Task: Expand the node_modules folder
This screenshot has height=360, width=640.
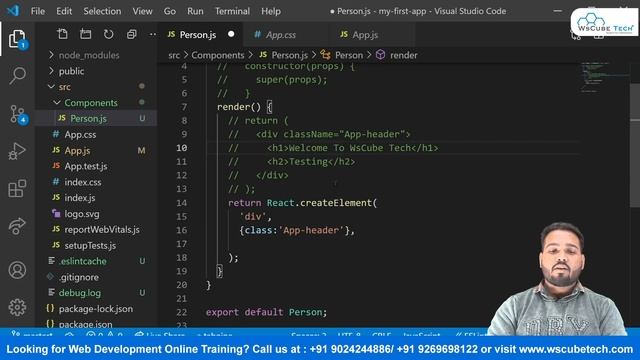Action: coord(96,55)
